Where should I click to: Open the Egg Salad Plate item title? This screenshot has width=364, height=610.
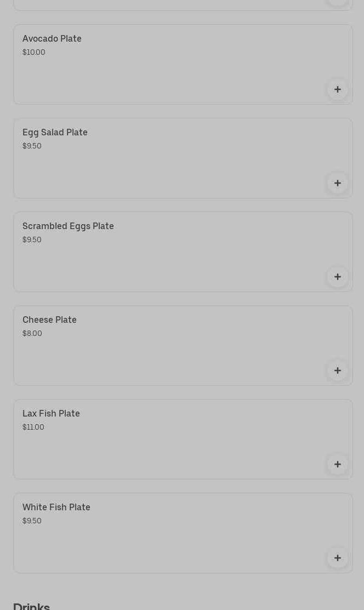(55, 132)
